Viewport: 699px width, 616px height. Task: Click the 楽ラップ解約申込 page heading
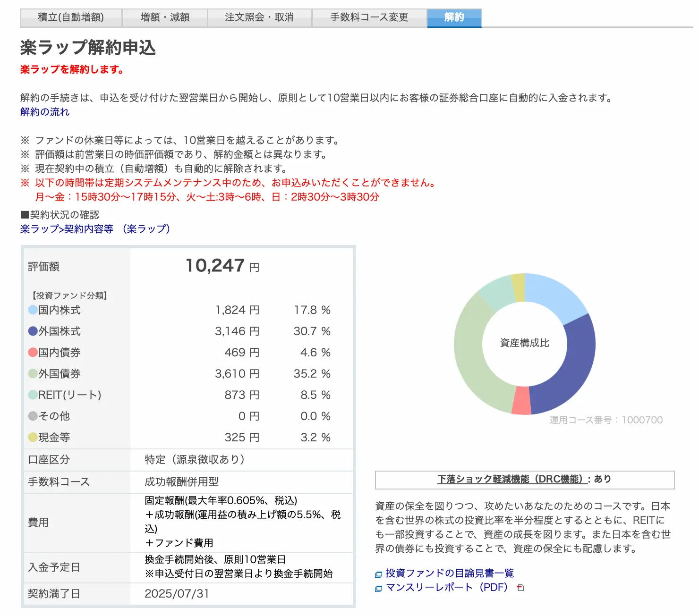point(88,48)
